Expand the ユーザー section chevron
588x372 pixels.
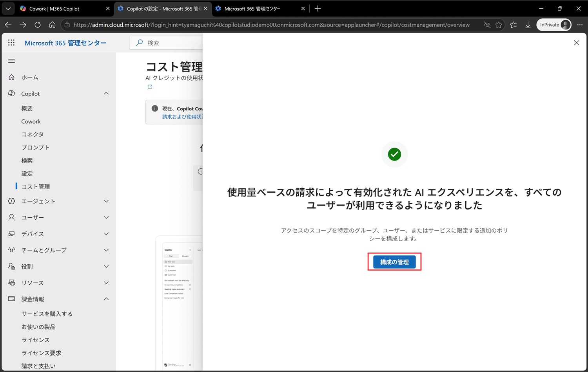(106, 217)
